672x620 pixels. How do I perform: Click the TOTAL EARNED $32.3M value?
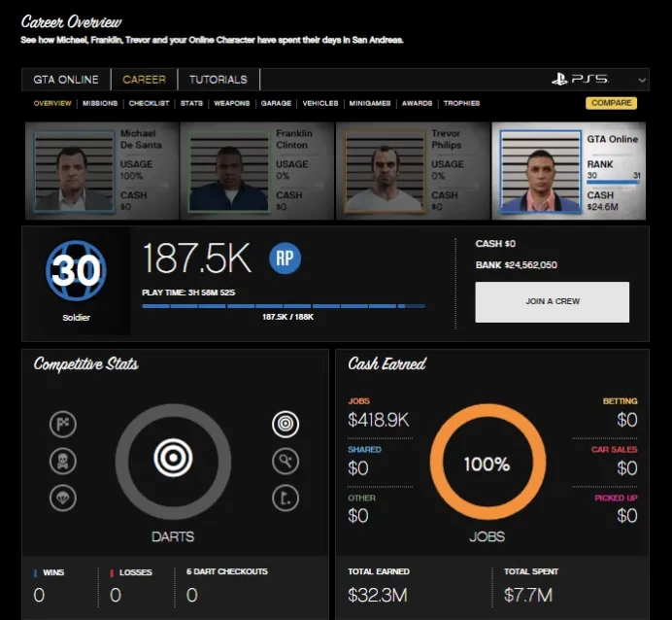click(378, 595)
